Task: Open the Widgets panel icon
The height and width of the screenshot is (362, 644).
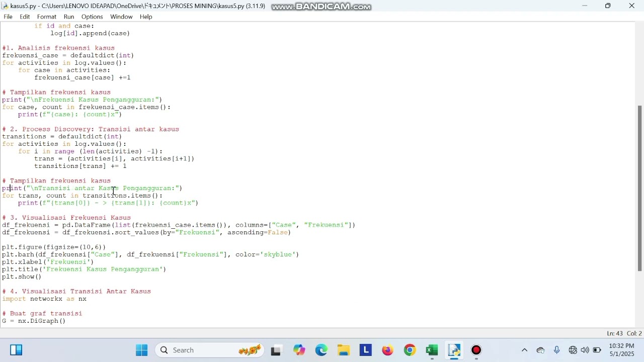Action: coord(16,350)
